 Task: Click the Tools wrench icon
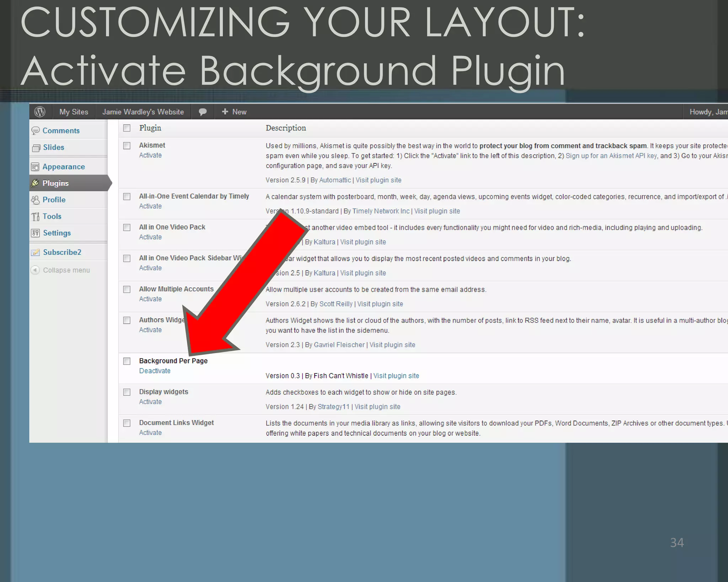pyautogui.click(x=35, y=216)
